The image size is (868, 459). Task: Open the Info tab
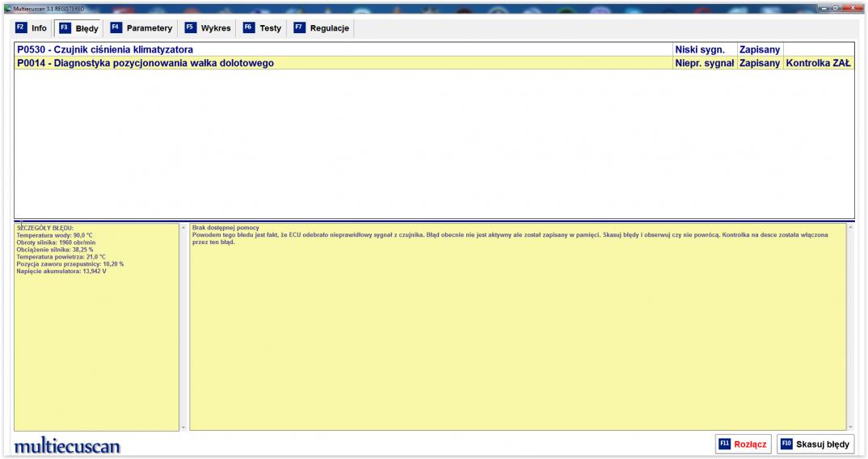coord(32,28)
